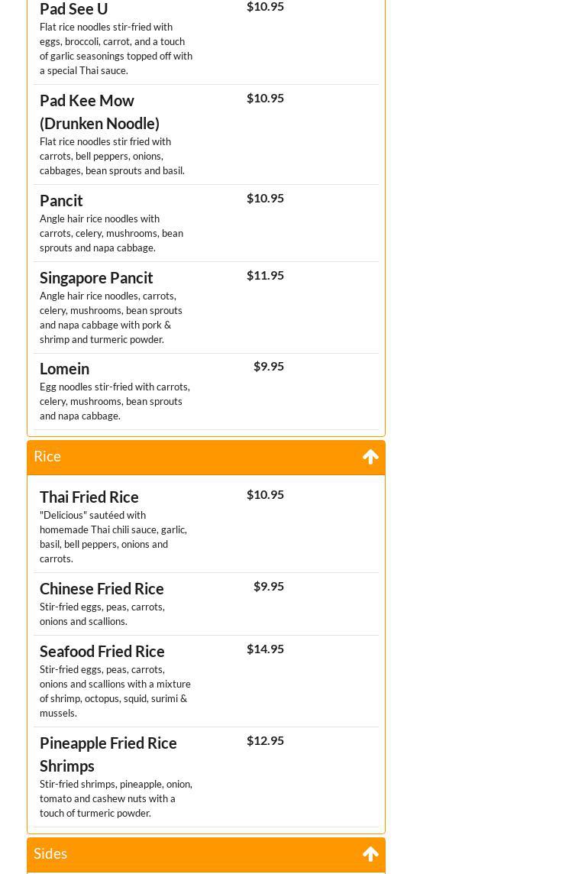Choose Chinese Fried Rice
Screen dimensions: 588x874
[x=102, y=588]
